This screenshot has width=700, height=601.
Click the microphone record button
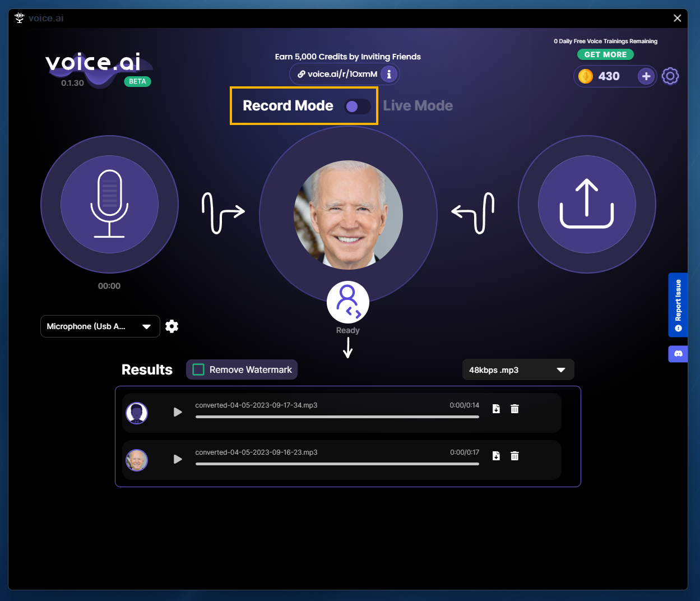click(x=109, y=204)
